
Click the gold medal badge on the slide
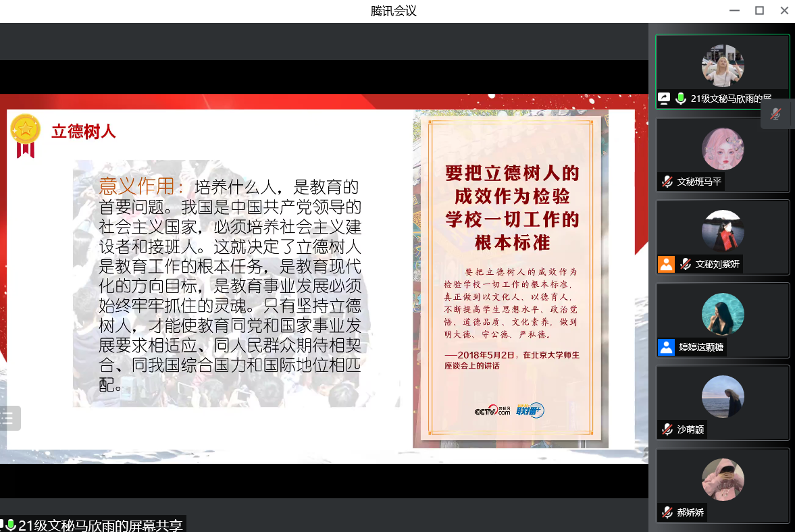pos(26,136)
